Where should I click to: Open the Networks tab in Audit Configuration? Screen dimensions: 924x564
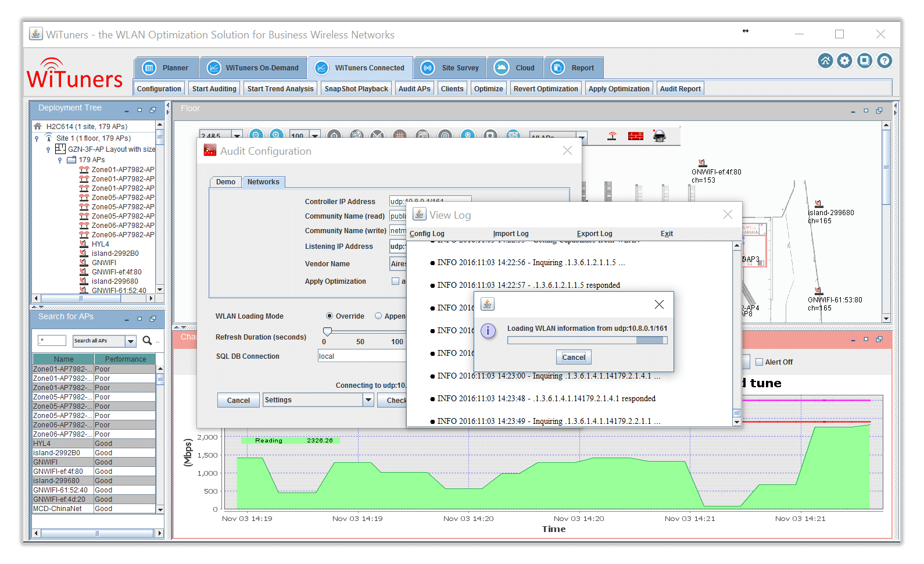point(263,182)
